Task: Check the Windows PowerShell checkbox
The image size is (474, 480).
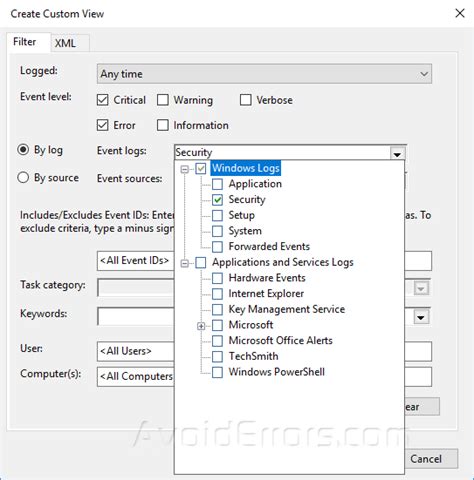Action: click(x=217, y=372)
